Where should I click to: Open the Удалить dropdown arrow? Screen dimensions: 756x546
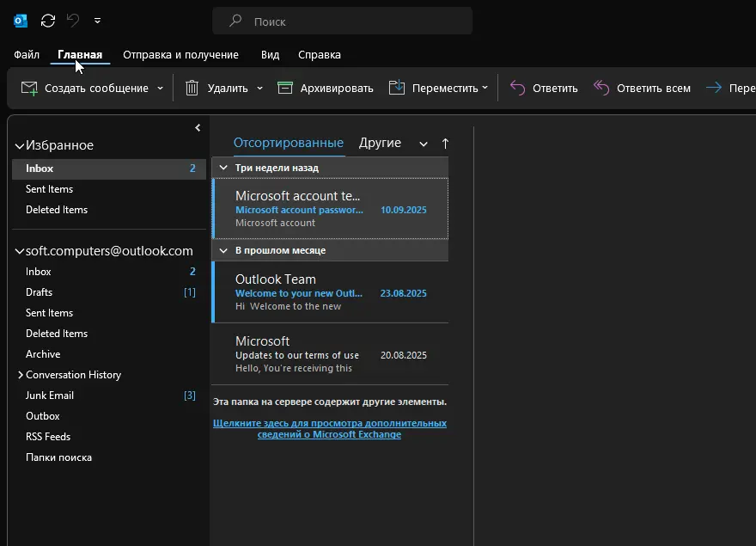coord(259,89)
